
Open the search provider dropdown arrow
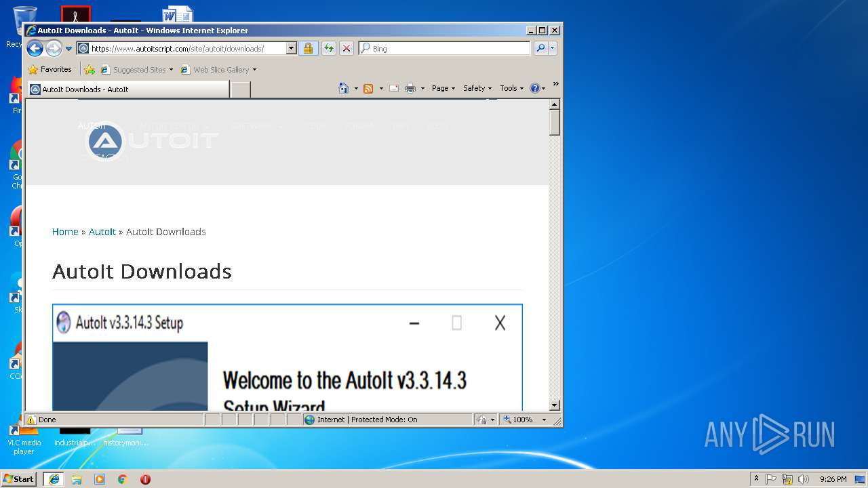(553, 48)
